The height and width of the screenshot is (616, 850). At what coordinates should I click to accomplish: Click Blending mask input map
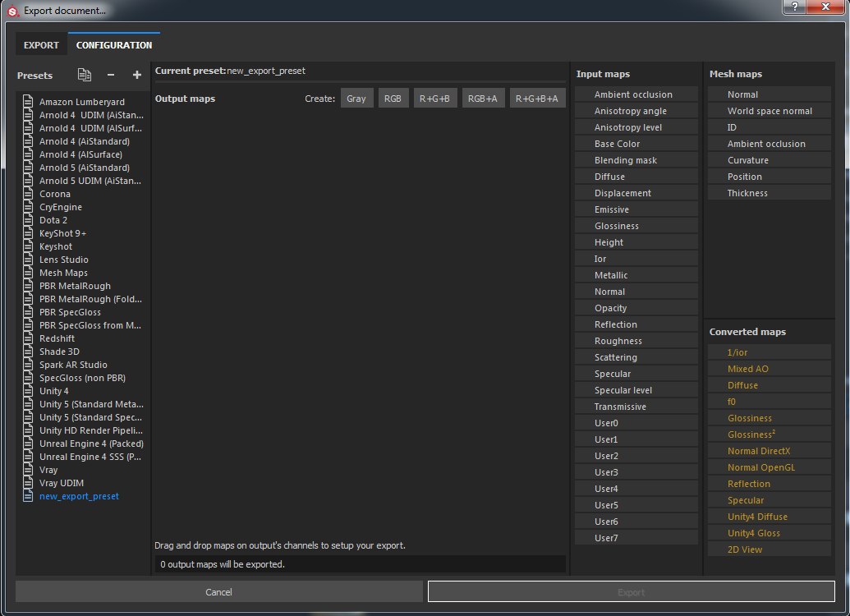point(636,160)
